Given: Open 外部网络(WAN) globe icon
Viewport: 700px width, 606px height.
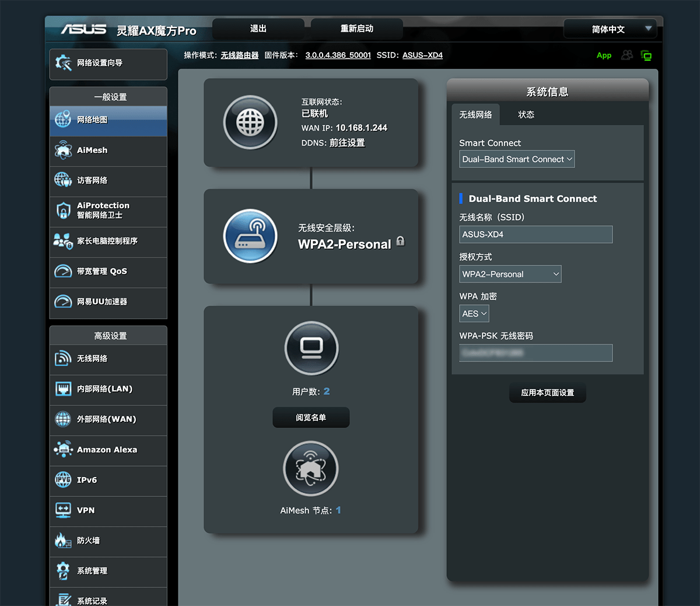Looking at the screenshot, I should tap(63, 419).
